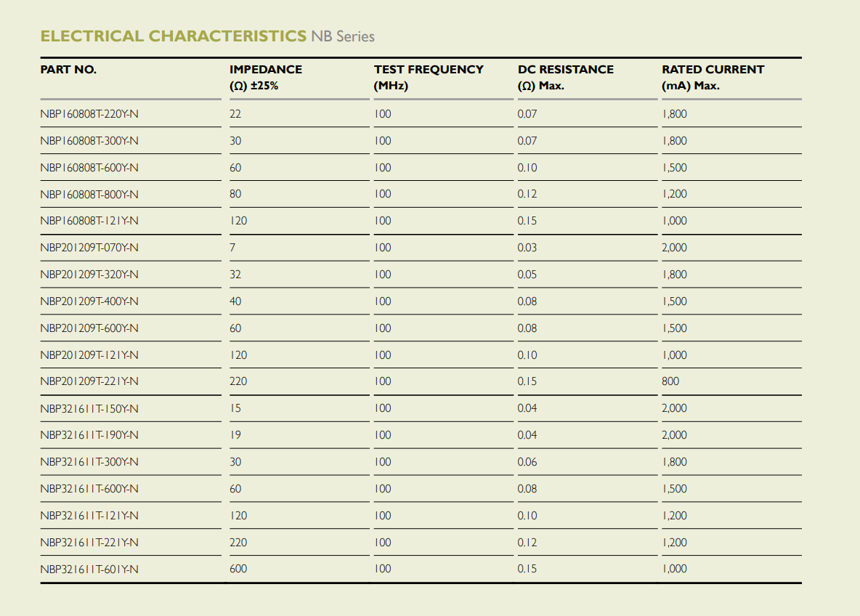The height and width of the screenshot is (616, 860).
Task: Click part number NBP201209T-221Y-N
Action: coord(89,381)
